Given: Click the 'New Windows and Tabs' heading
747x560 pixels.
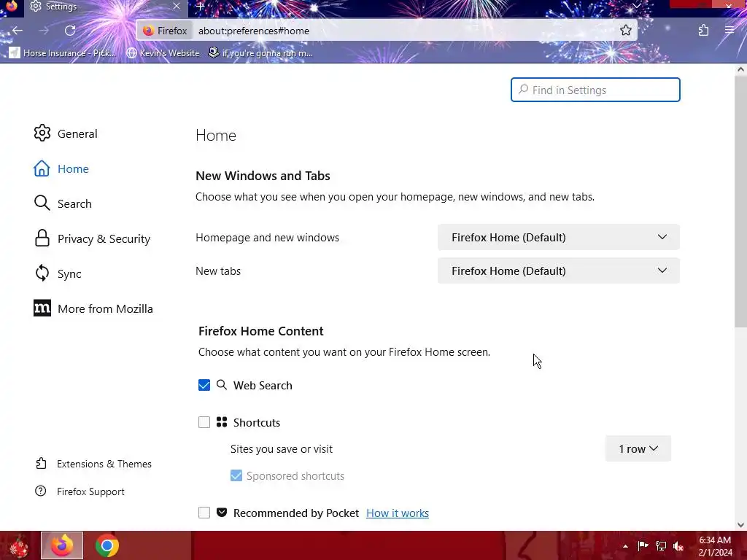Looking at the screenshot, I should [x=263, y=176].
